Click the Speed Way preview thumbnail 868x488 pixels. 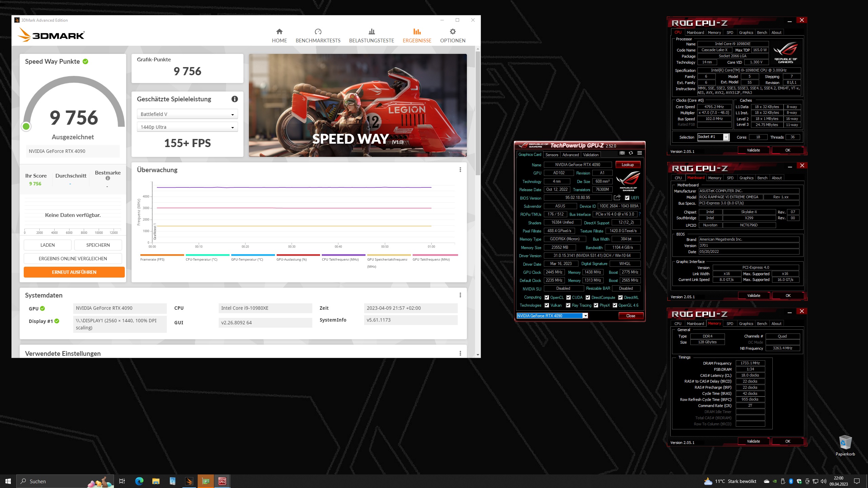tap(358, 105)
